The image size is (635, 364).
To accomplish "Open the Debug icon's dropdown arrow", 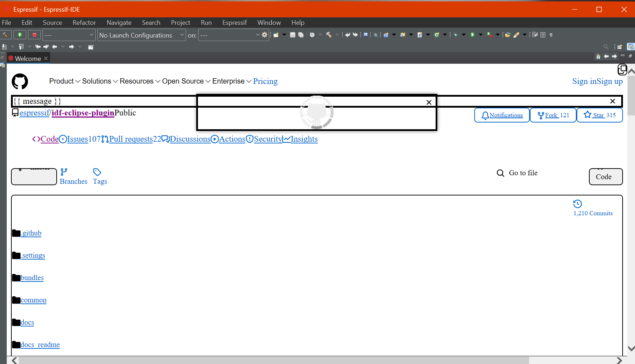I will coord(464,35).
